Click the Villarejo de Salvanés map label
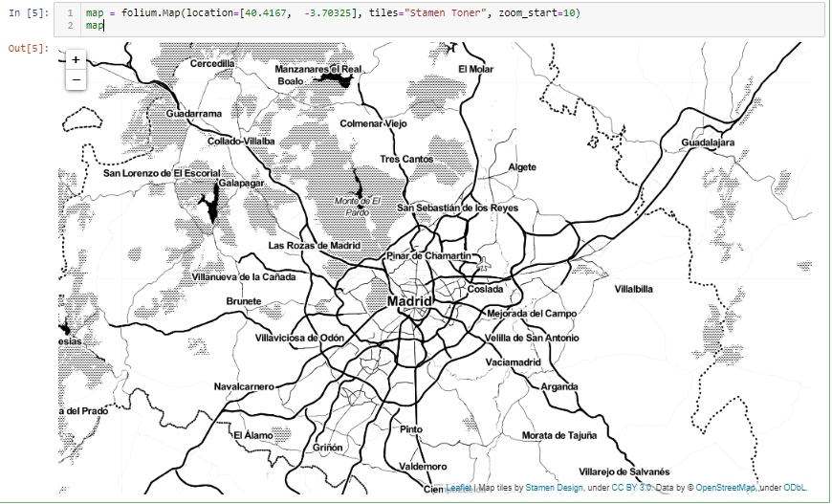832x504 pixels. point(624,471)
